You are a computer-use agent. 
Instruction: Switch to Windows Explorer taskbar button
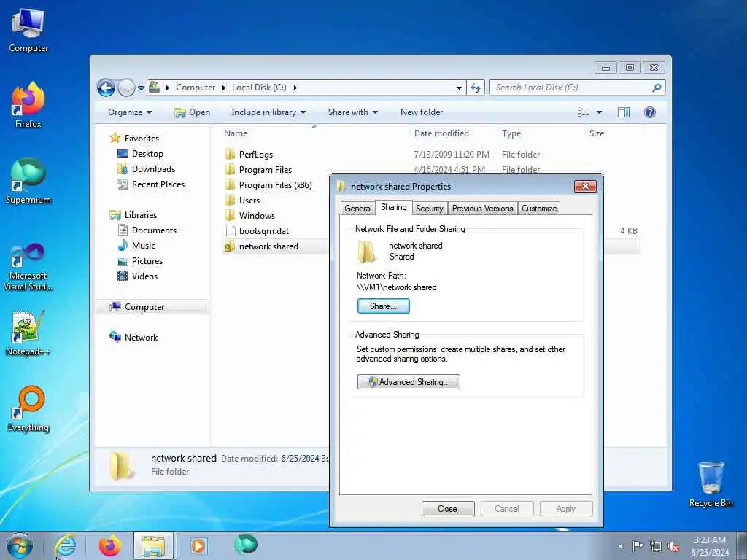pos(155,545)
